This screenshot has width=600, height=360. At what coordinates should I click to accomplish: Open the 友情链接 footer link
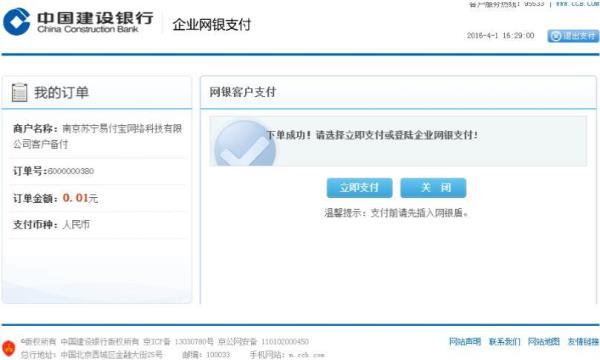pos(583,341)
